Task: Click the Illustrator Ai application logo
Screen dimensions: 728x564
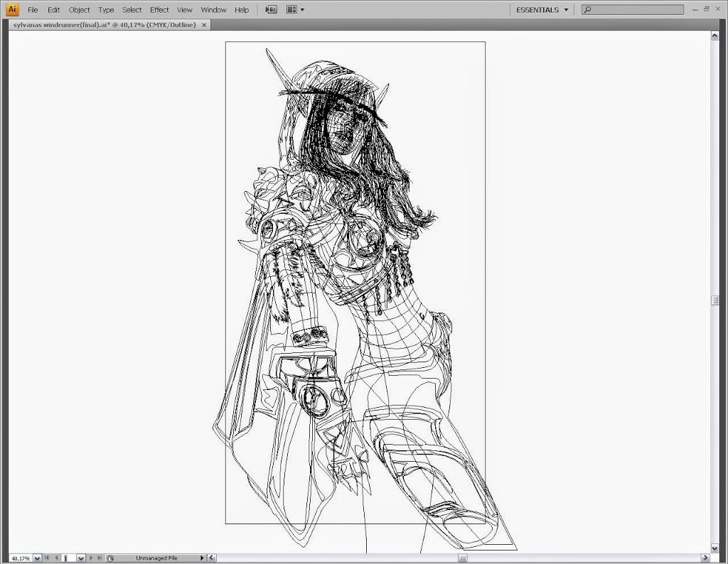Action: [x=12, y=9]
